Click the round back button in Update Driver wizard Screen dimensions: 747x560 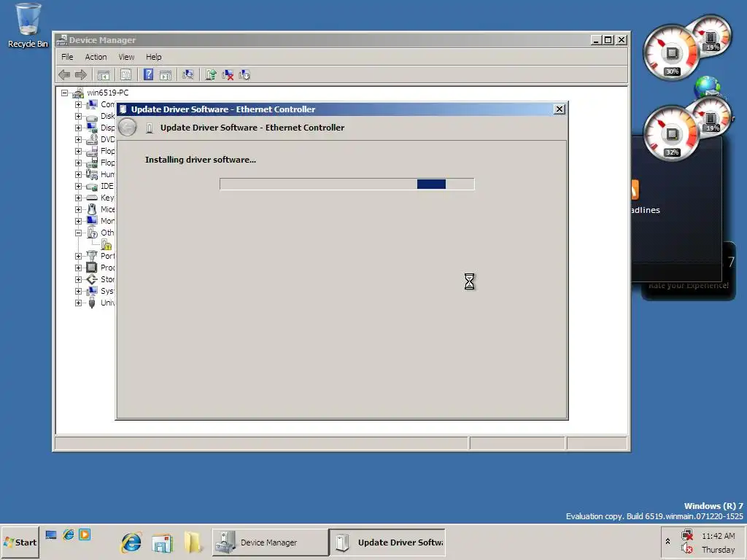pyautogui.click(x=127, y=128)
